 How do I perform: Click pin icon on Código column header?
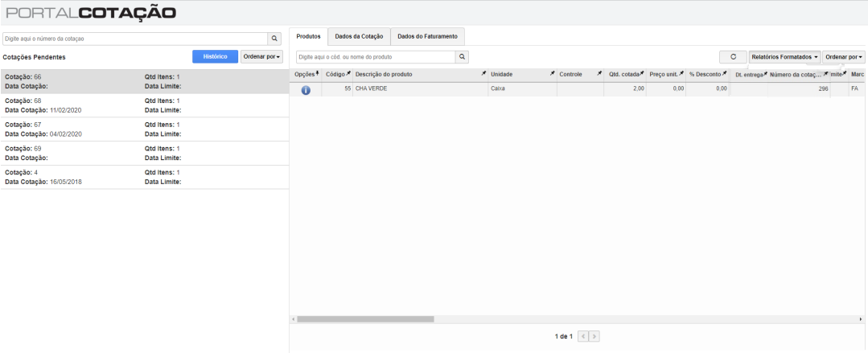[349, 74]
